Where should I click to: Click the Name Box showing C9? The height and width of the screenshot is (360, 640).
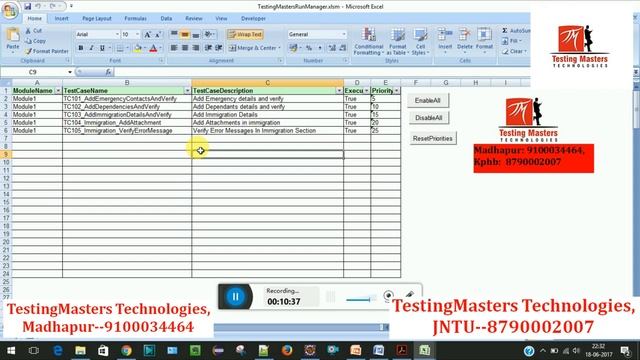33,72
